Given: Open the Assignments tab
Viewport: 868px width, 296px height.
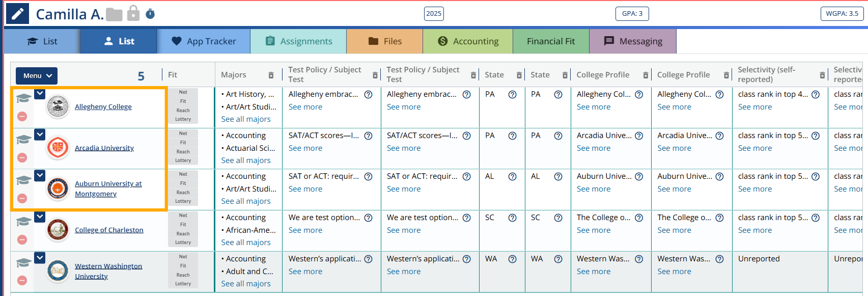Looking at the screenshot, I should tap(298, 41).
